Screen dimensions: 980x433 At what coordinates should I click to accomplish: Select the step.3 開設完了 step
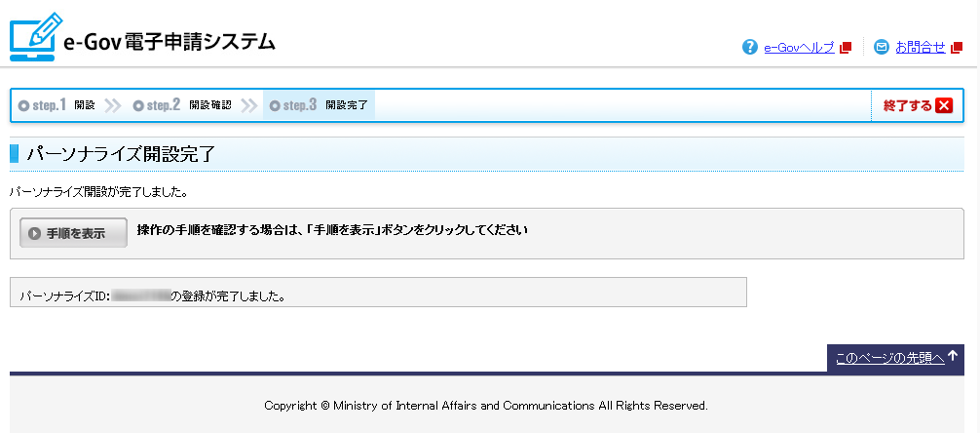[319, 105]
